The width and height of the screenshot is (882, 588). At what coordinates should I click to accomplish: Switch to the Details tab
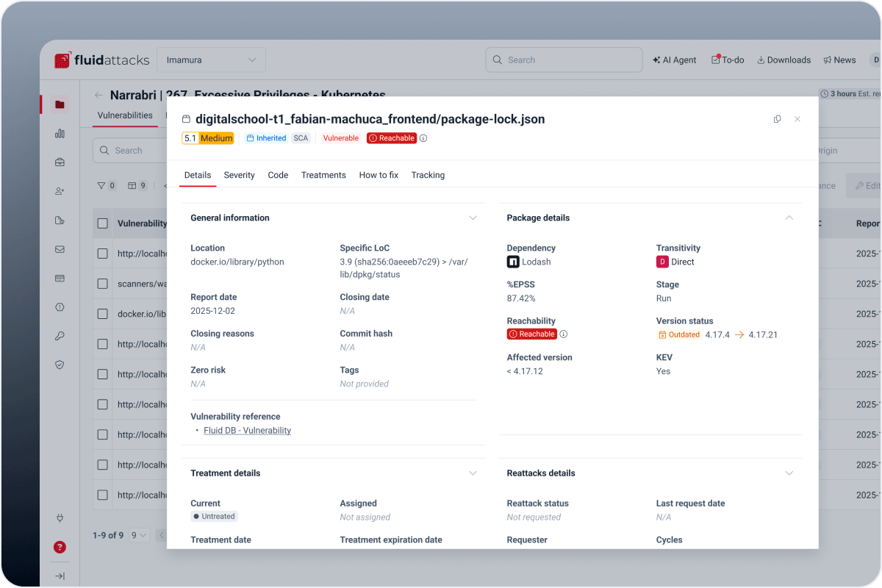198,175
